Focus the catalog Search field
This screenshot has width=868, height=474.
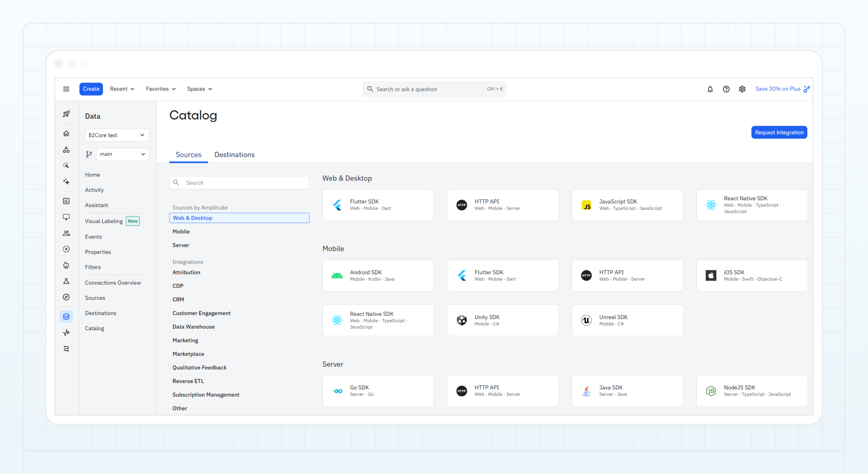coord(239,182)
